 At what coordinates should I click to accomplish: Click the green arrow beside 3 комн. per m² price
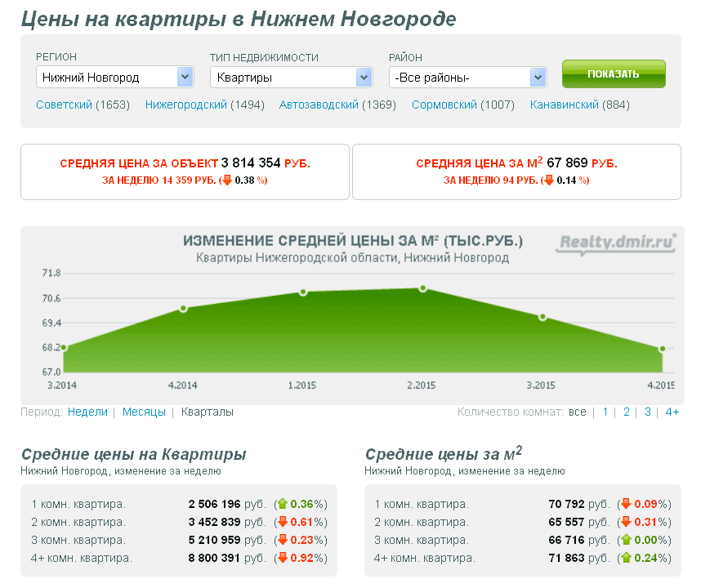pyautogui.click(x=626, y=540)
